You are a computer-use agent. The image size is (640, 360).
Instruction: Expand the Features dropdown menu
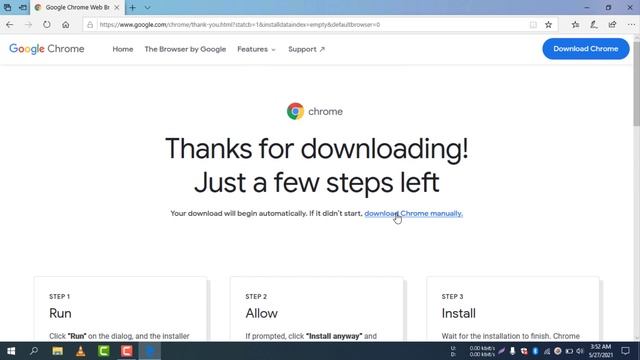tap(256, 49)
